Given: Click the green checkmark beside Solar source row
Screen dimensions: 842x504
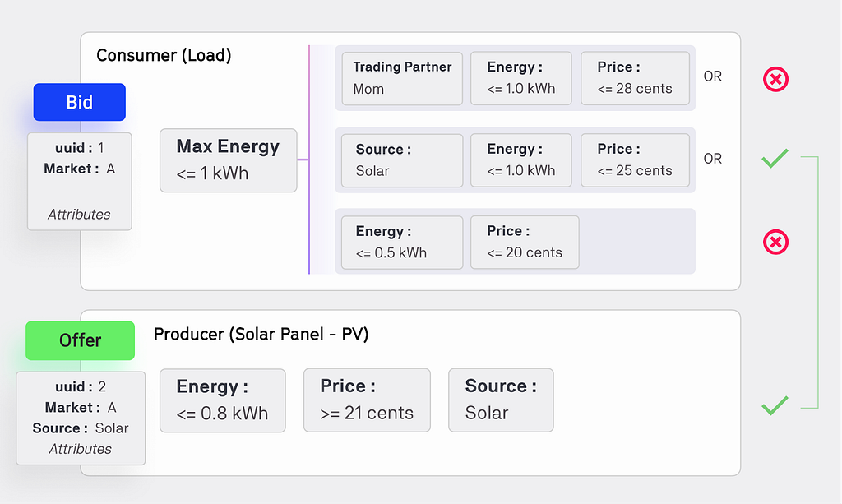Looking at the screenshot, I should tap(775, 159).
